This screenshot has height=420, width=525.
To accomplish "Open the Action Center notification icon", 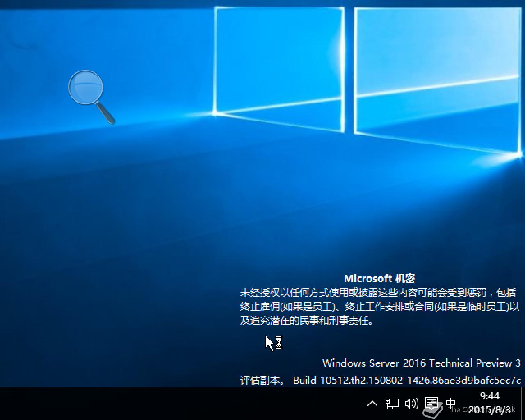I will pos(431,404).
